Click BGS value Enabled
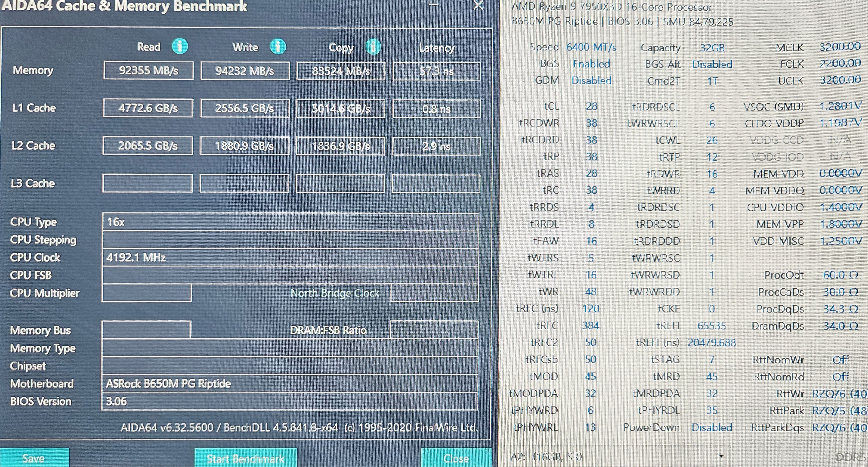This screenshot has width=868, height=467. (591, 64)
